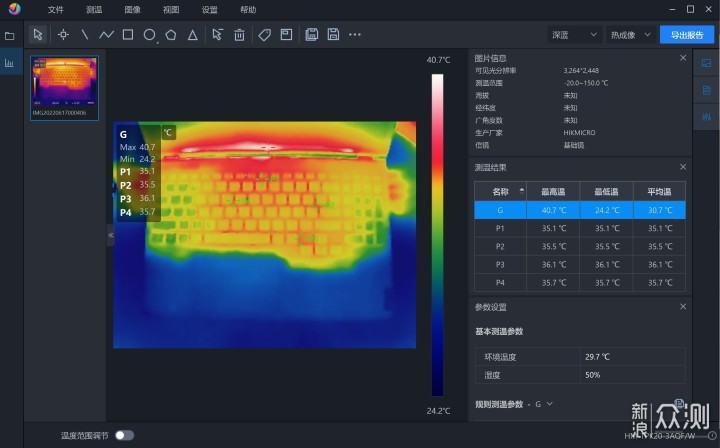Open the folder icon in left sidebar
This screenshot has height=448, width=720.
coord(10,36)
